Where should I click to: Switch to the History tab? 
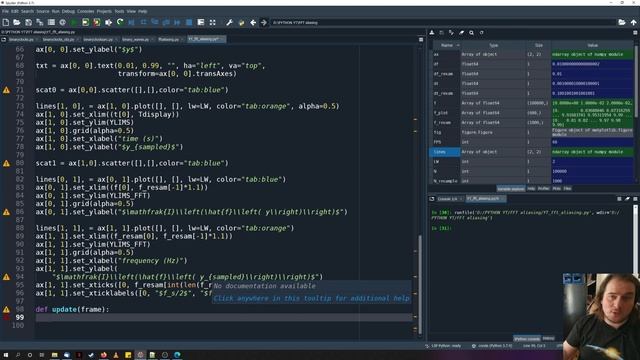click(549, 338)
